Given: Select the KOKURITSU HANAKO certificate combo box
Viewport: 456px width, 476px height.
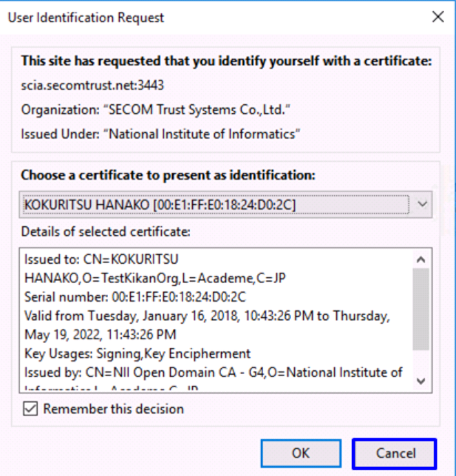Looking at the screenshot, I should pos(225,204).
